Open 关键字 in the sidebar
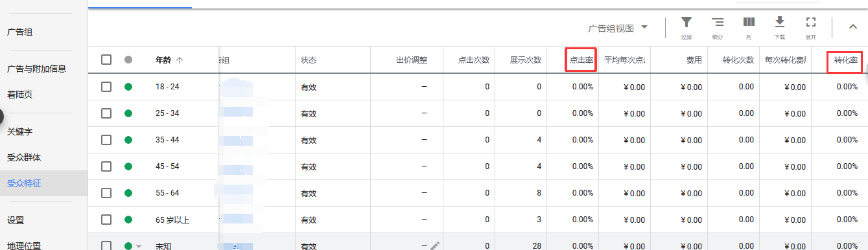 (x=19, y=131)
